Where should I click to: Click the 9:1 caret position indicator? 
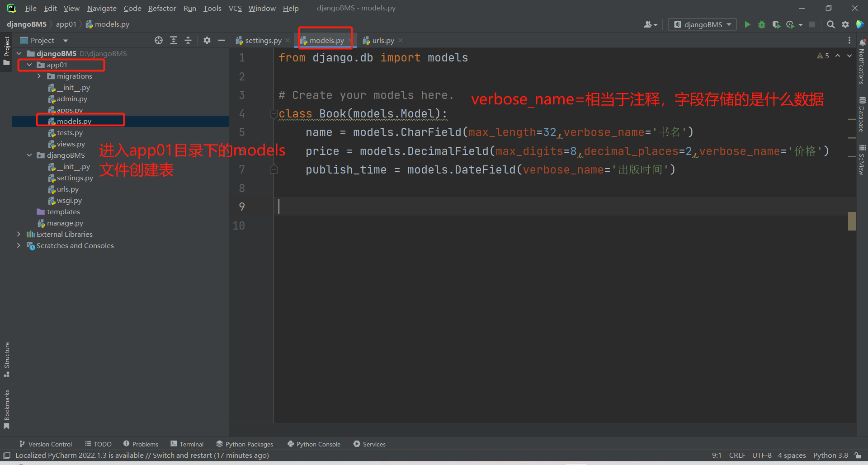(x=717, y=456)
